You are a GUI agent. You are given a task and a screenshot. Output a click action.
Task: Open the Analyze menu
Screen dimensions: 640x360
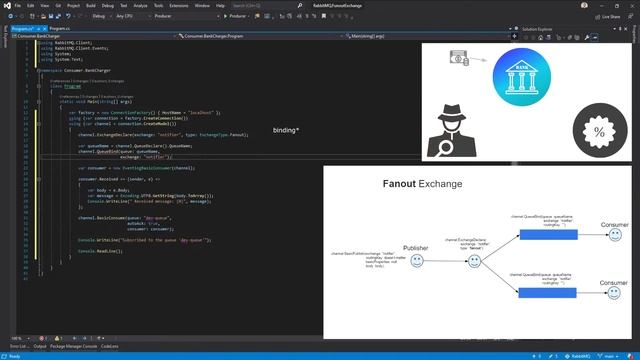point(140,6)
